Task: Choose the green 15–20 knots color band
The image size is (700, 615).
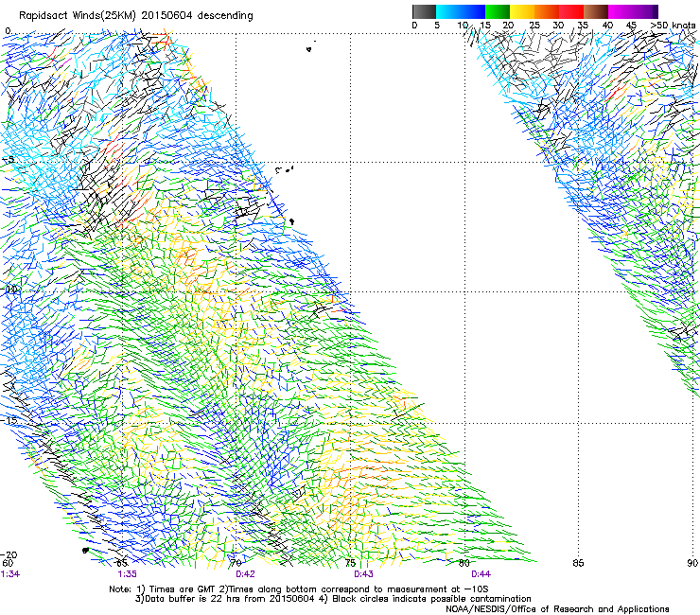Action: click(498, 11)
